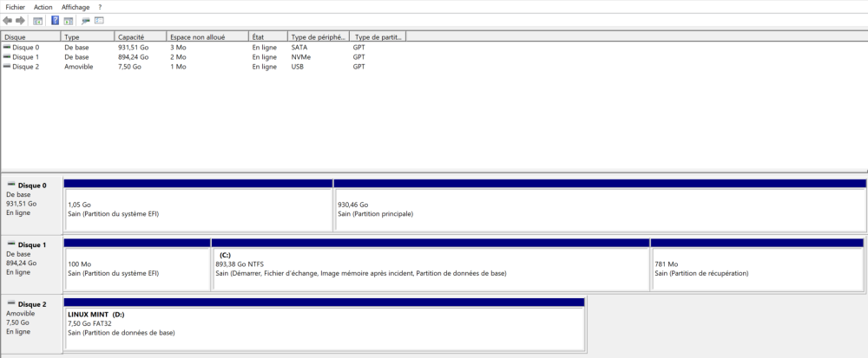Open the Affichage menu

(76, 7)
